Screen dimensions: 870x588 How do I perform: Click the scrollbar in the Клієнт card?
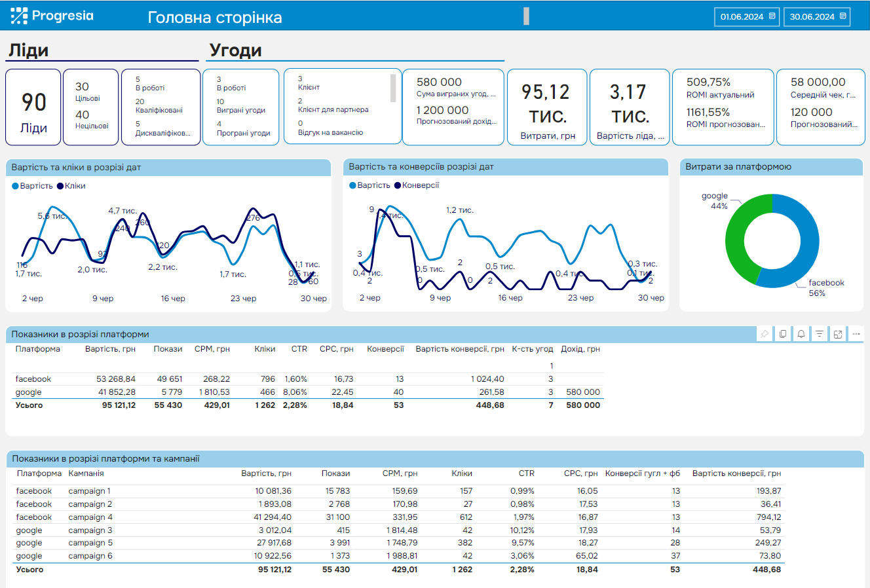click(393, 88)
